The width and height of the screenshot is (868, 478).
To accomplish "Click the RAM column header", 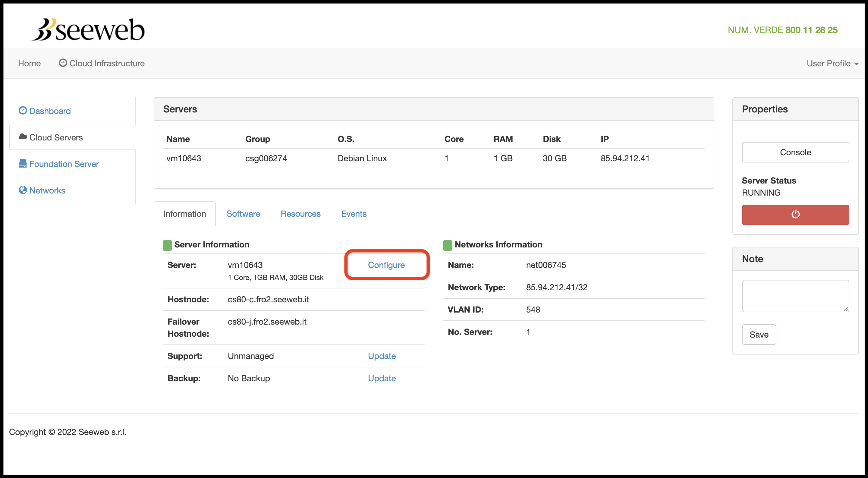I will [x=503, y=139].
